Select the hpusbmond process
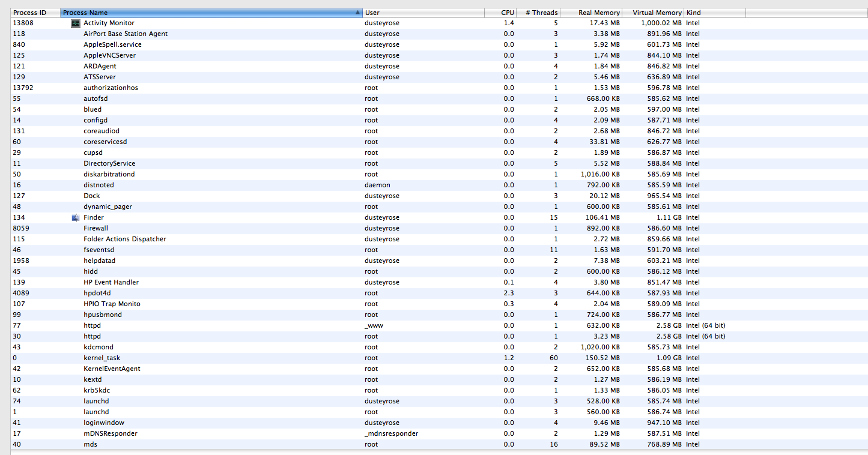This screenshot has height=455, width=868. pyautogui.click(x=439, y=315)
